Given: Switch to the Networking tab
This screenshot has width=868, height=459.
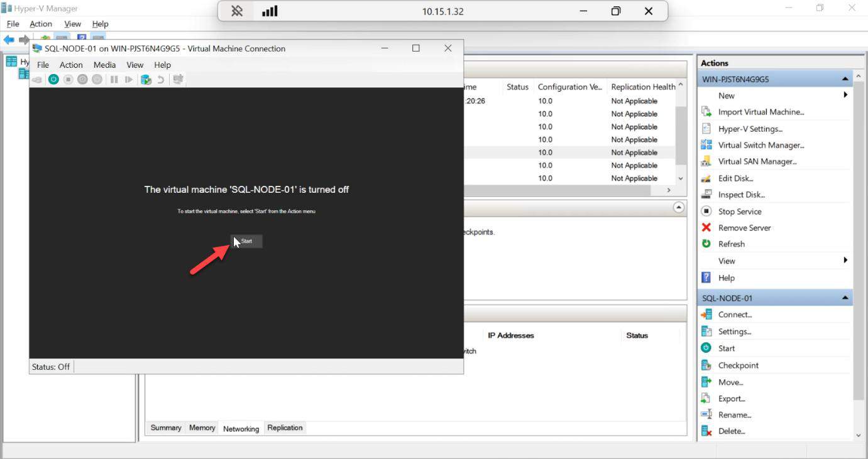Looking at the screenshot, I should 241,428.
